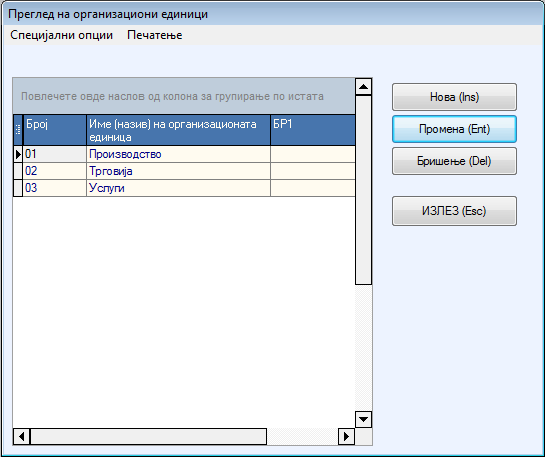Click the horizontal scrollbar thumb
Image resolution: width=545 pixels, height=457 pixels.
[148, 436]
